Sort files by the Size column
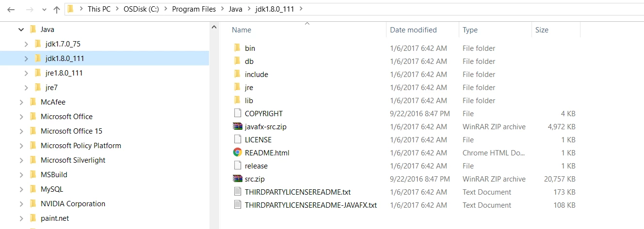The width and height of the screenshot is (644, 229). tap(542, 30)
